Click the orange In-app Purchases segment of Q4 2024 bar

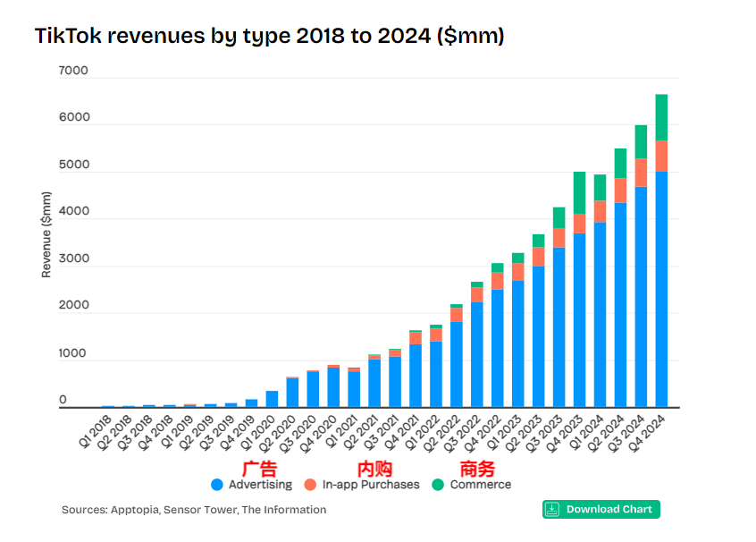[x=661, y=157]
